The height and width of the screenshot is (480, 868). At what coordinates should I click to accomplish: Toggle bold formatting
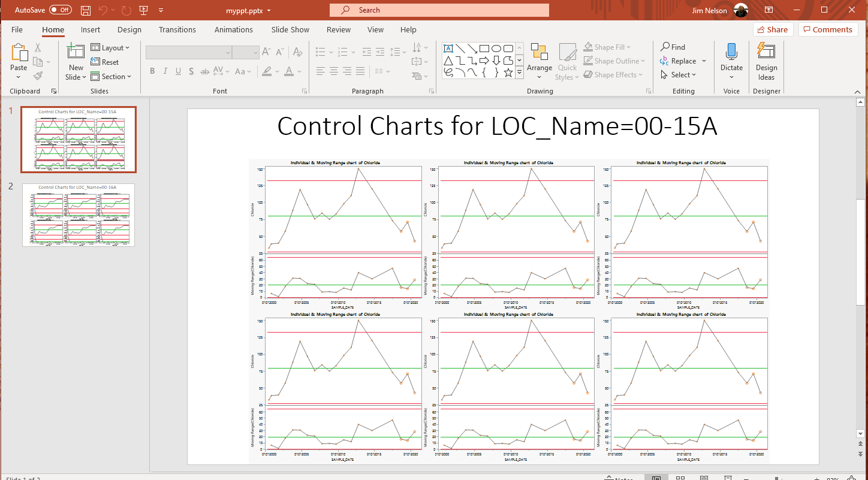click(x=152, y=71)
